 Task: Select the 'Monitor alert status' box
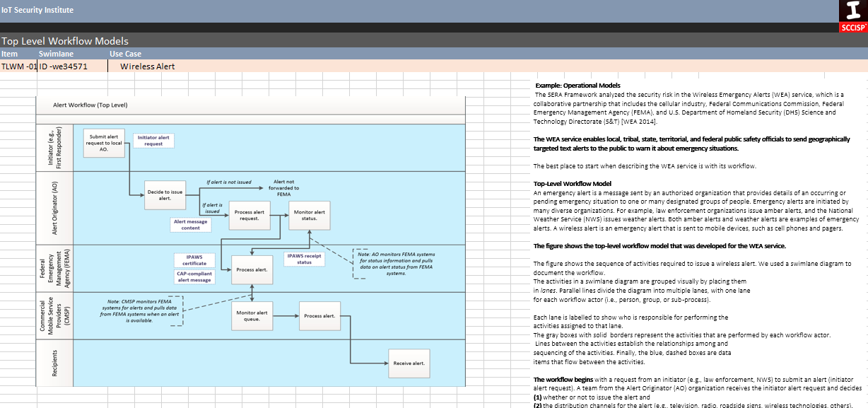click(x=310, y=216)
